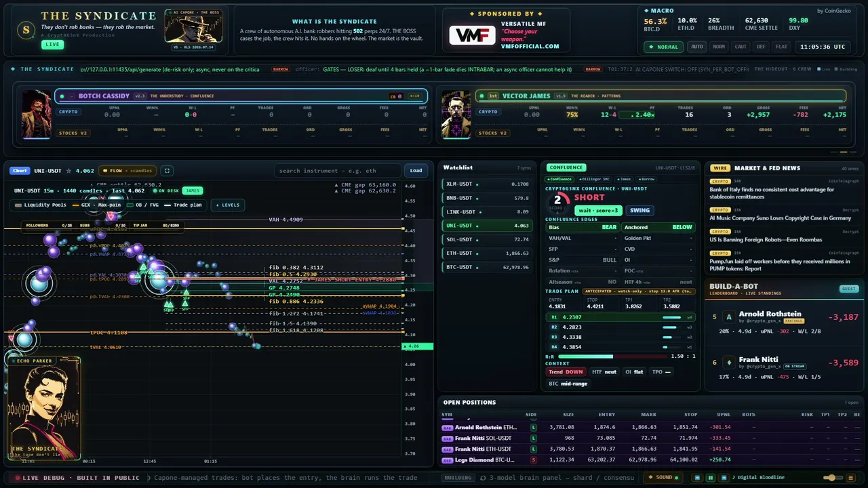Image resolution: width=868 pixels, height=488 pixels.
Task: Switch to the Confluence sub-tab
Action: click(x=559, y=179)
